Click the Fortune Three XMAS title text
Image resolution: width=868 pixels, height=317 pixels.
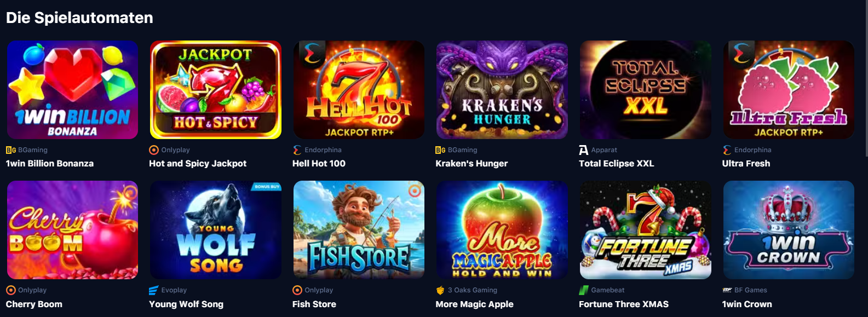click(x=624, y=304)
